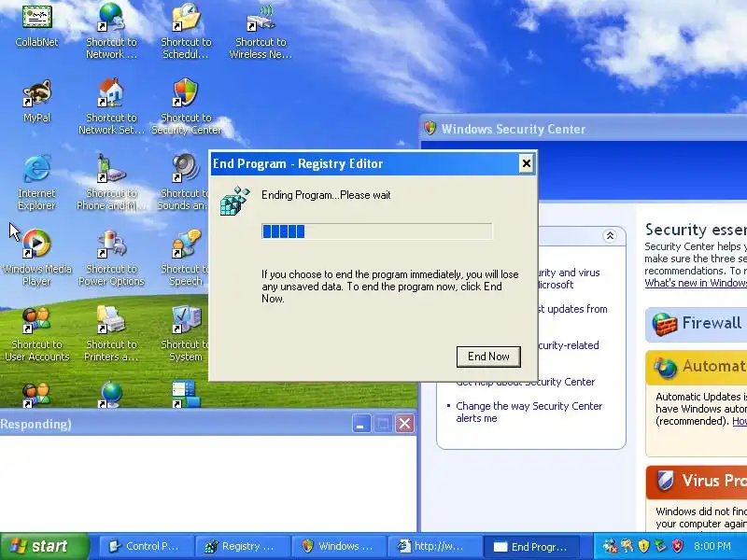Select the Shortcut to Scheduled Tasks icon
Screen dimensions: 747x560
click(x=186, y=31)
